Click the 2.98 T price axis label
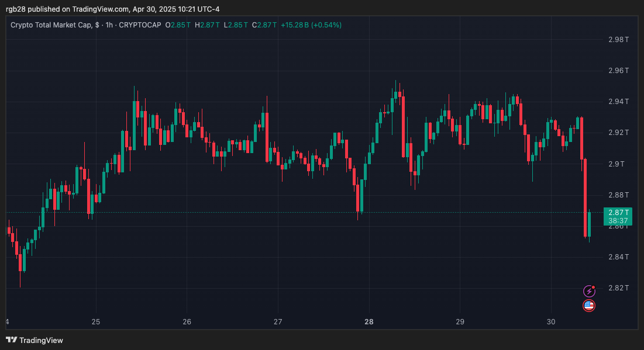The height and width of the screenshot is (350, 644). 618,40
